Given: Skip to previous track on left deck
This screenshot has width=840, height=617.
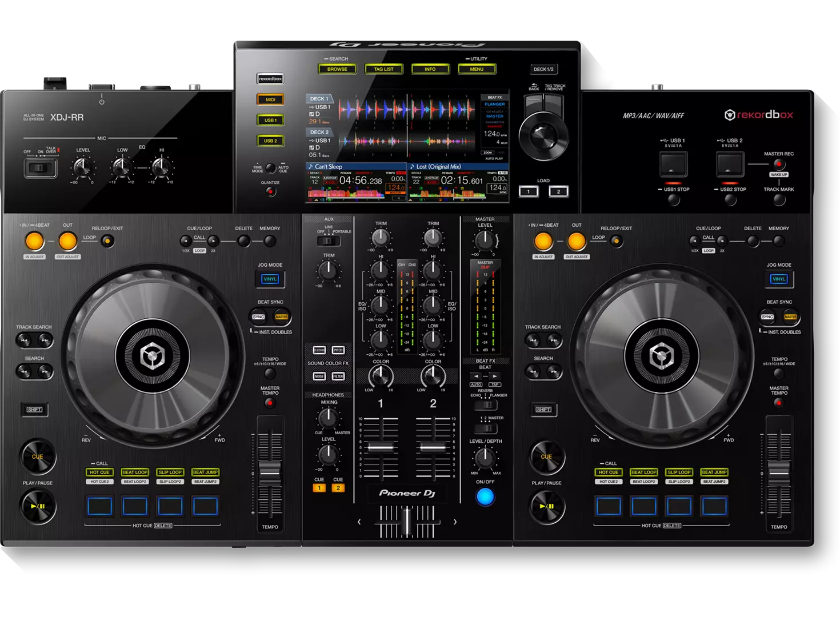Looking at the screenshot, I should tap(25, 340).
